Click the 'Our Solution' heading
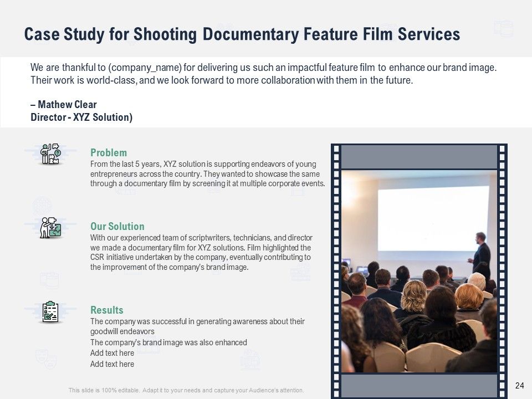This screenshot has width=532, height=399. pos(117,226)
